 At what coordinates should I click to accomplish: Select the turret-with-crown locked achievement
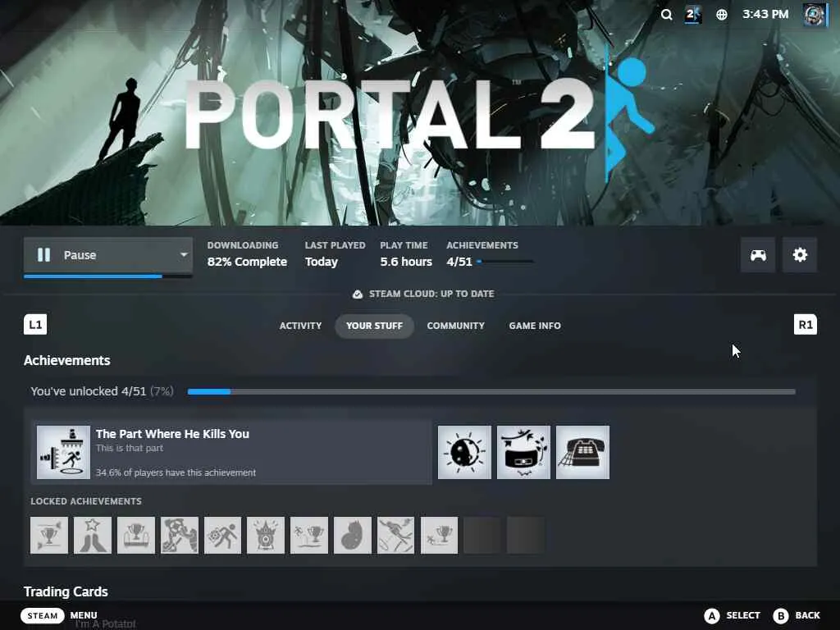click(x=266, y=535)
